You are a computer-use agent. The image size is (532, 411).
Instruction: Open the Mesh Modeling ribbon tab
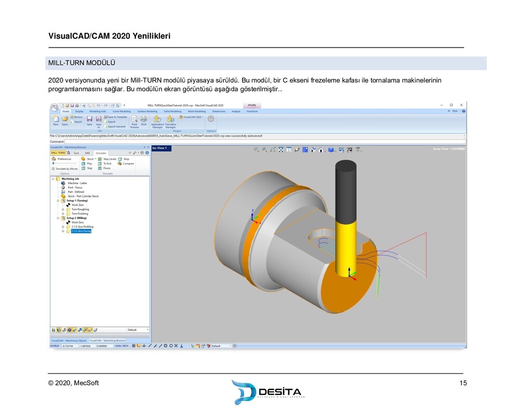pos(197,111)
